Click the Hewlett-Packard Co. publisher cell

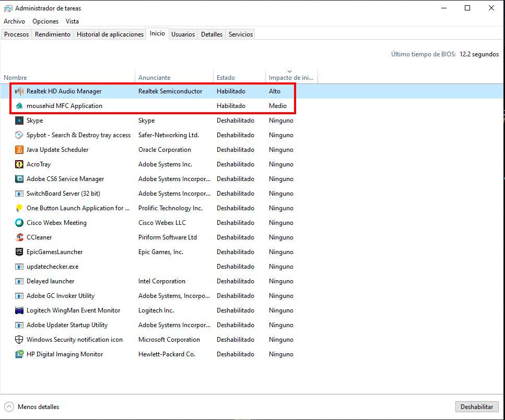pyautogui.click(x=167, y=354)
